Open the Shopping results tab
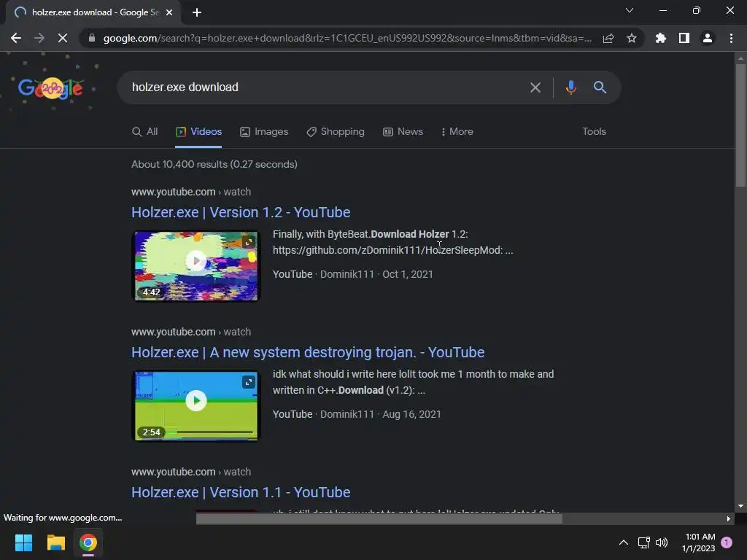The height and width of the screenshot is (560, 747). [x=336, y=132]
